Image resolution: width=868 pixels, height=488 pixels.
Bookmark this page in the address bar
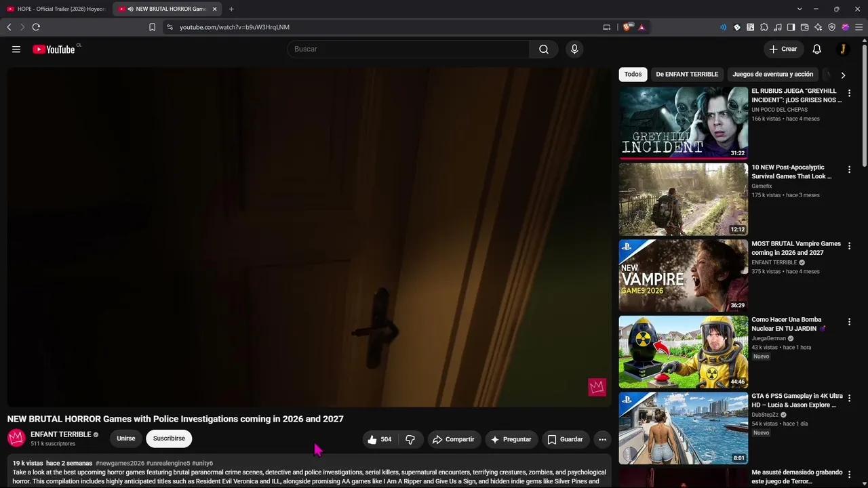(x=152, y=27)
